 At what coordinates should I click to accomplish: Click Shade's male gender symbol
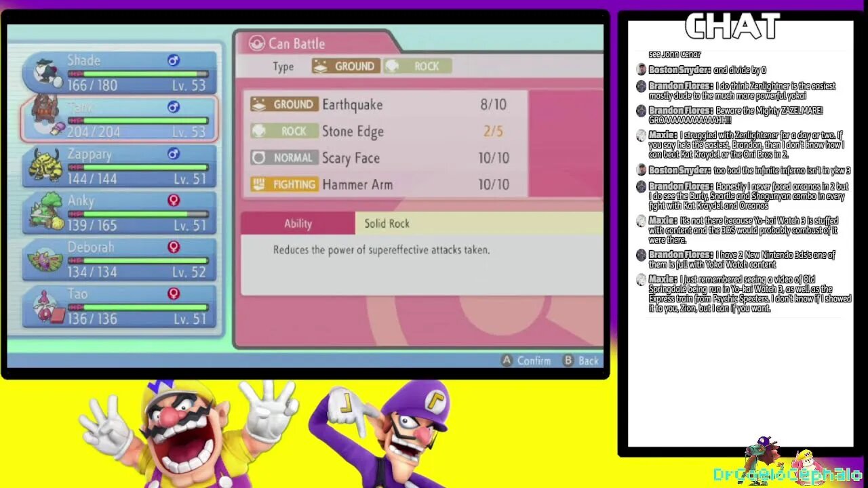point(174,60)
